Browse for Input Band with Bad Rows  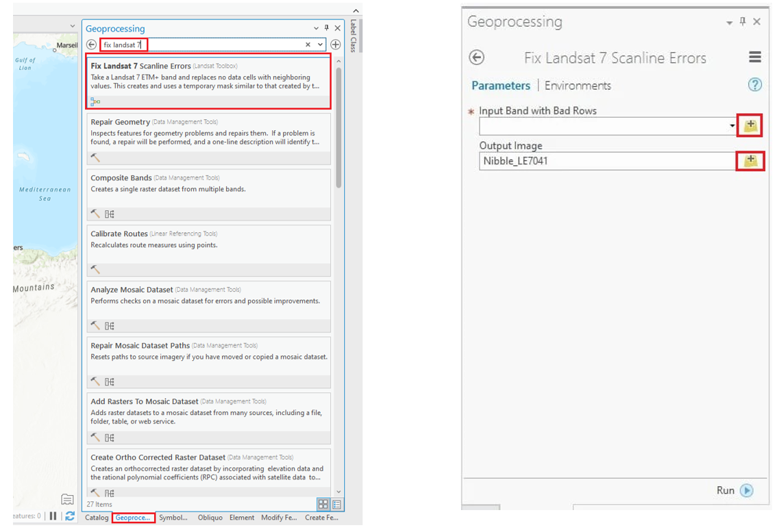[750, 125]
